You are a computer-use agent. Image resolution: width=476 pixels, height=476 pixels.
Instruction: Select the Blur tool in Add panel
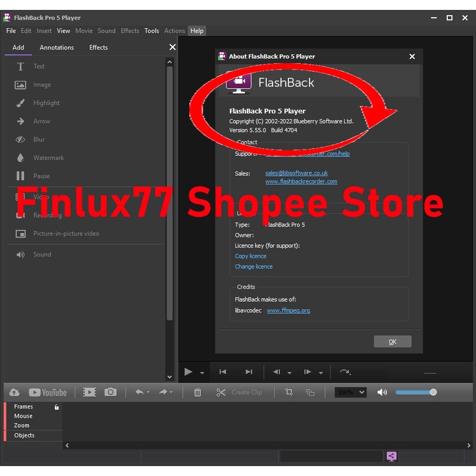point(39,140)
